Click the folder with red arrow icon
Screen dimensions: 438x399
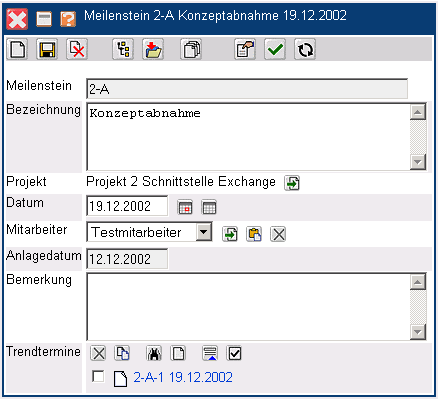[153, 49]
